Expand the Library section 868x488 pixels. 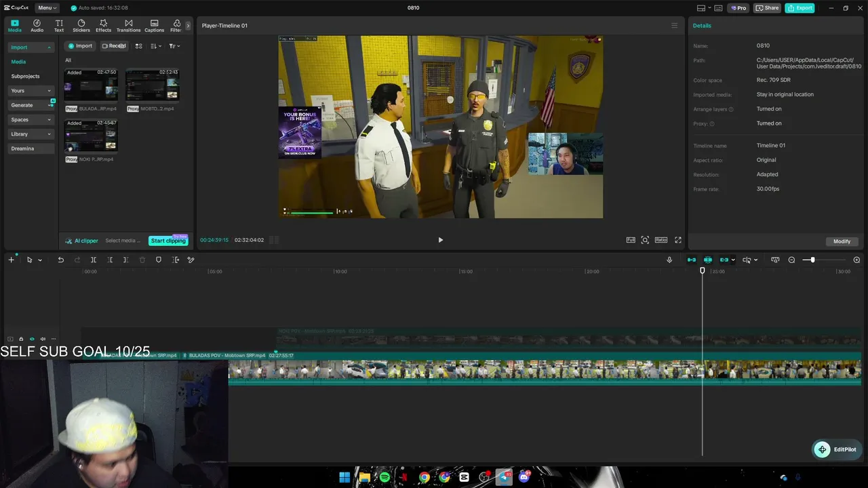[x=31, y=134]
